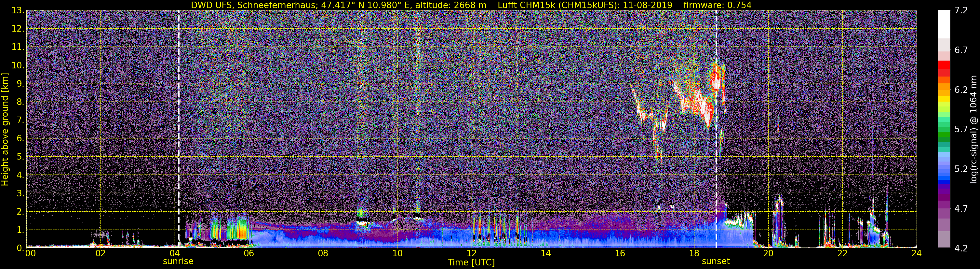Click the height axis tick label '9.'
Viewport: 980px width, 269px height.
pyautogui.click(x=20, y=83)
